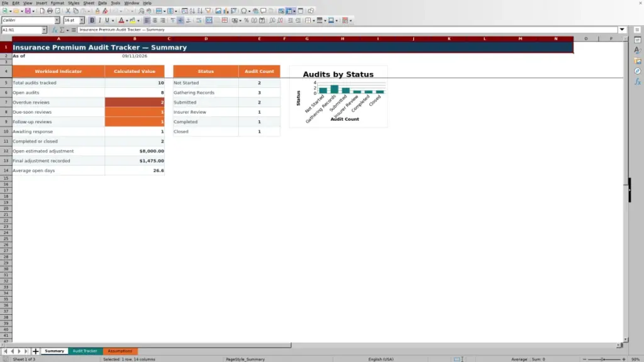Toggle merge and center cells

coord(209,20)
